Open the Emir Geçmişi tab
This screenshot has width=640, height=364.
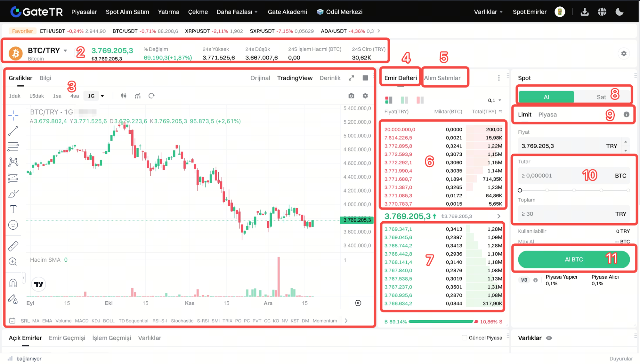[x=67, y=338]
